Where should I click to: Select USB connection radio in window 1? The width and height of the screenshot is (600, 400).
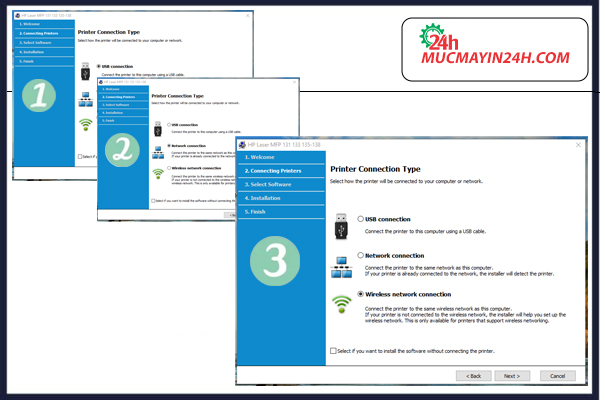click(99, 66)
